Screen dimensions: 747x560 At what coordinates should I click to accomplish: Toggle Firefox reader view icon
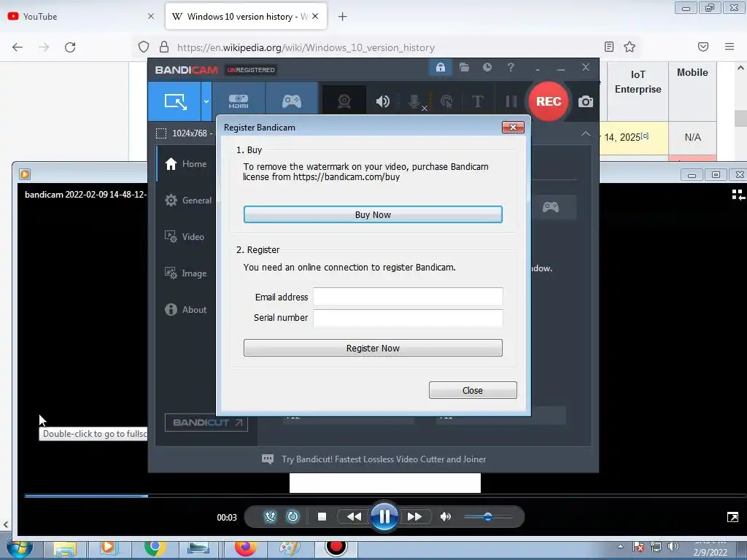609,47
